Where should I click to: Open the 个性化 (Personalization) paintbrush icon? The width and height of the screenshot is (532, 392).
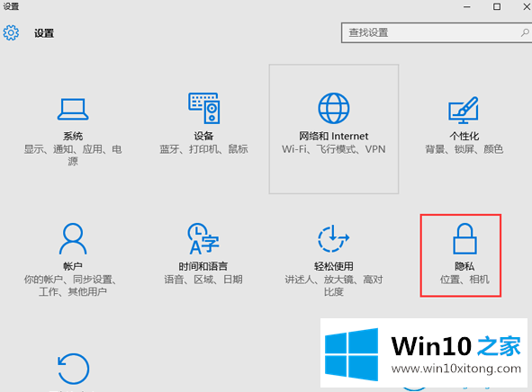[464, 110]
